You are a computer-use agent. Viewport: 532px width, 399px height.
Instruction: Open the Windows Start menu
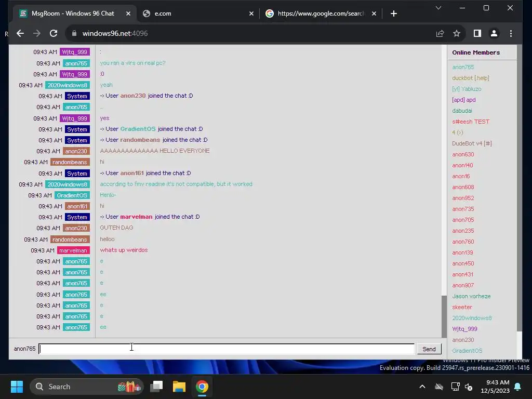pos(17,387)
